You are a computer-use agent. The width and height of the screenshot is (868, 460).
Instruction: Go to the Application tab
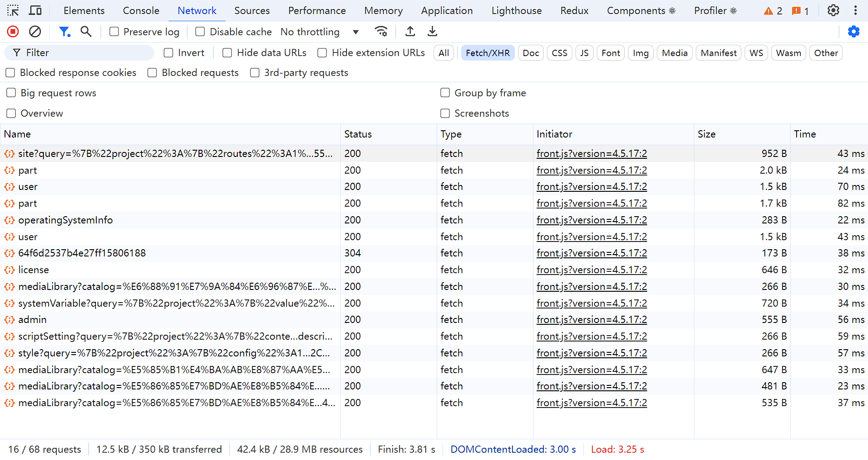[x=447, y=10]
